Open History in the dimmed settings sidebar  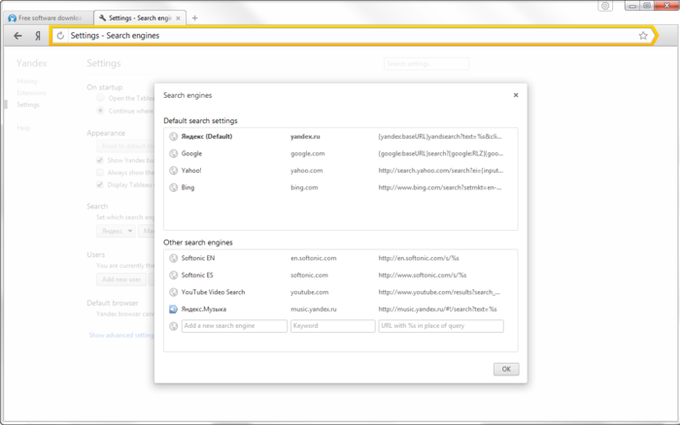point(27,81)
